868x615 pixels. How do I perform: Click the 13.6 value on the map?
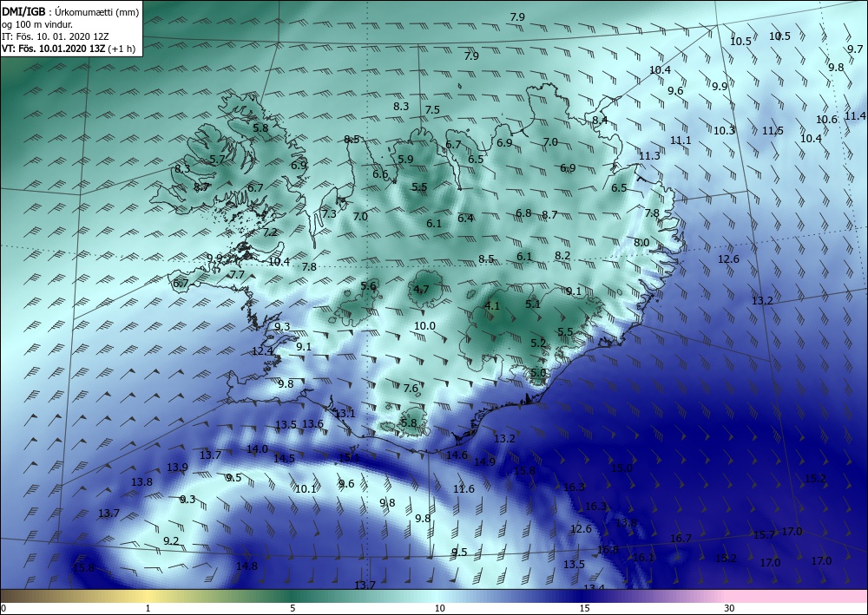point(312,424)
